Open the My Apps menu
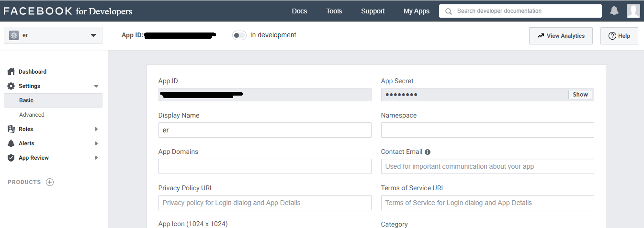Image resolution: width=644 pixels, height=228 pixels. 417,11
